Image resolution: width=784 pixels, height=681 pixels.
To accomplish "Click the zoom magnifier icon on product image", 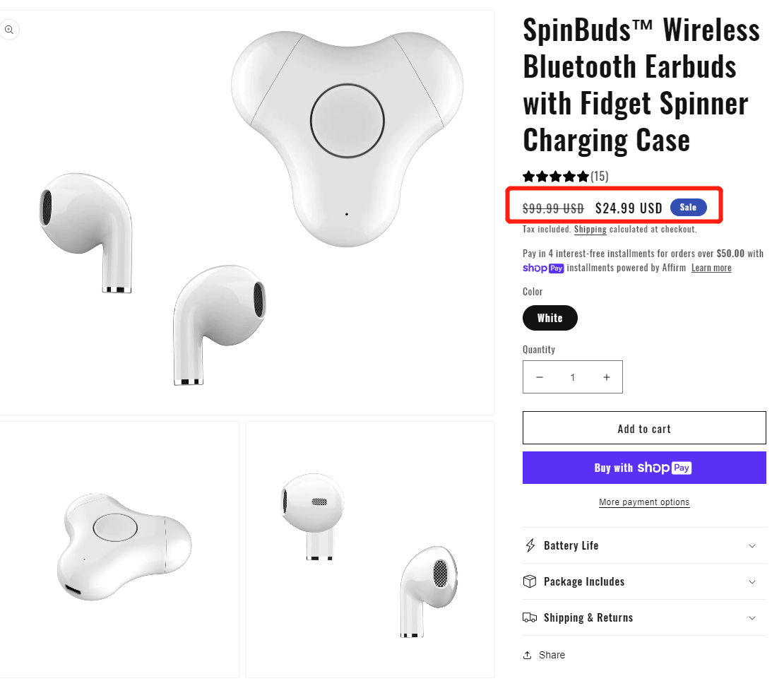I will pyautogui.click(x=9, y=30).
